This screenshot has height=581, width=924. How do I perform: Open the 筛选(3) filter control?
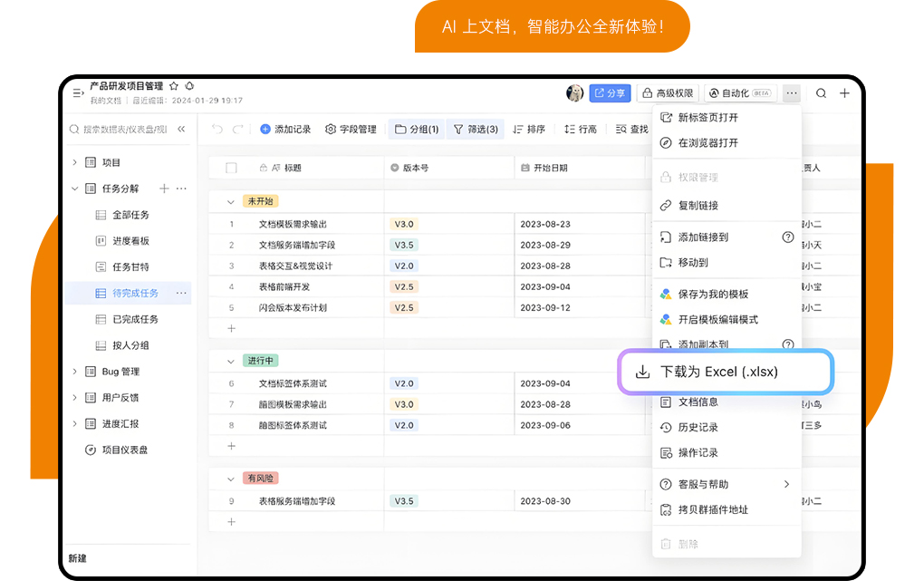476,130
